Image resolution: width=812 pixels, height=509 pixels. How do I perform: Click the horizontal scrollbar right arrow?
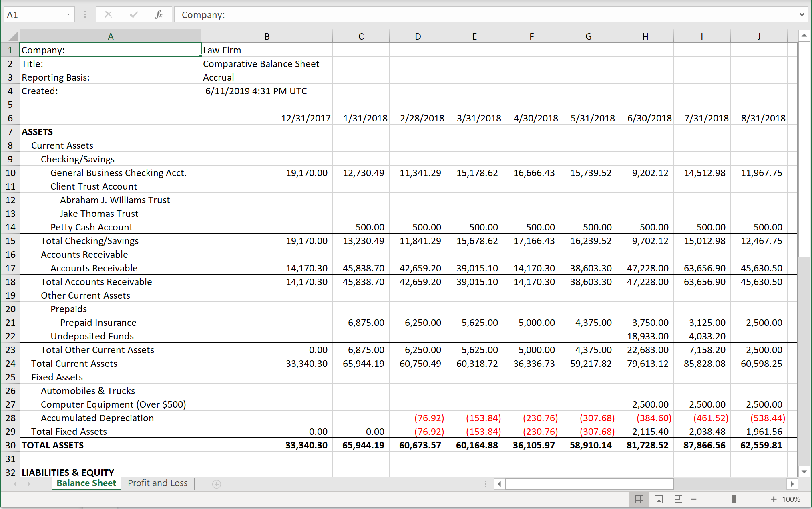(792, 484)
